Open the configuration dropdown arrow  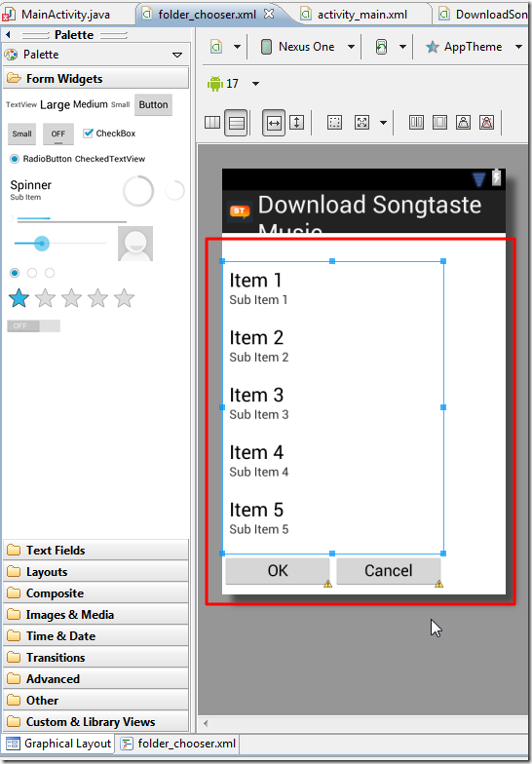[x=238, y=47]
